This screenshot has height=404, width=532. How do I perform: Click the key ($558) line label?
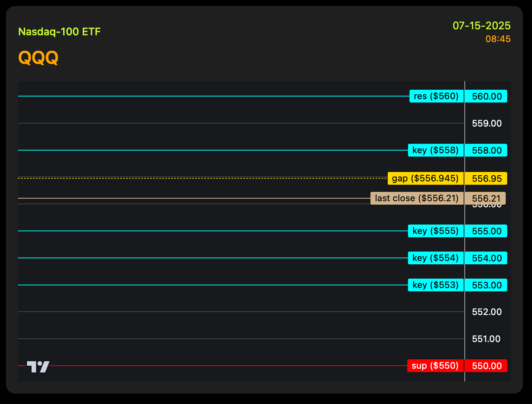pyautogui.click(x=436, y=150)
